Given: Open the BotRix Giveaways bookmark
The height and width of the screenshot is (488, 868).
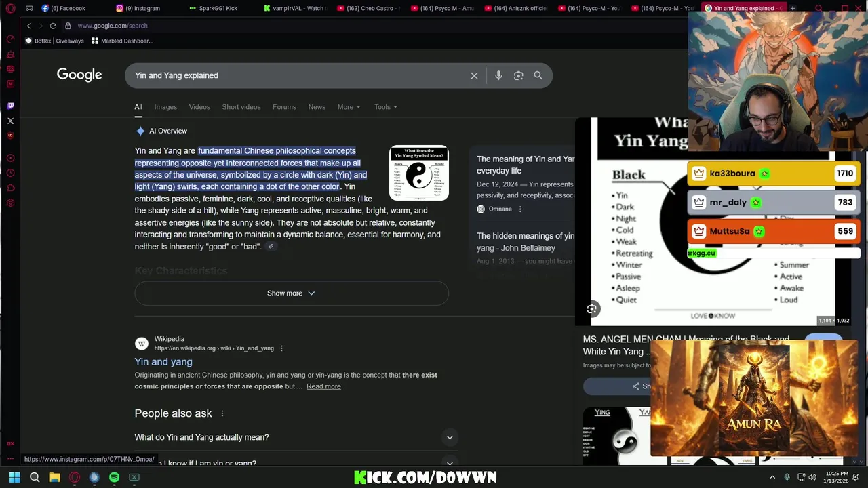Looking at the screenshot, I should pos(54,41).
